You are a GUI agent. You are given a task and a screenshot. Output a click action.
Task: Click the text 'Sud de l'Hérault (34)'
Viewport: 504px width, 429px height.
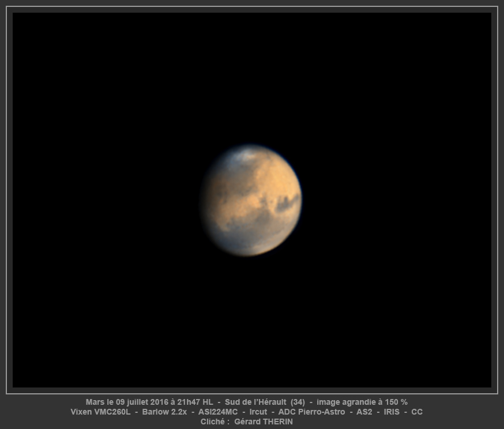pyautogui.click(x=265, y=402)
